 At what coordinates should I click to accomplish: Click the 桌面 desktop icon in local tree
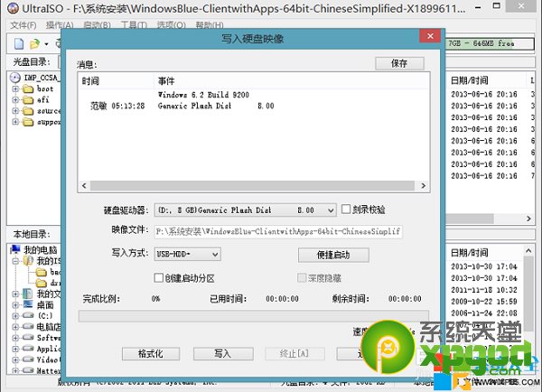tap(28, 306)
